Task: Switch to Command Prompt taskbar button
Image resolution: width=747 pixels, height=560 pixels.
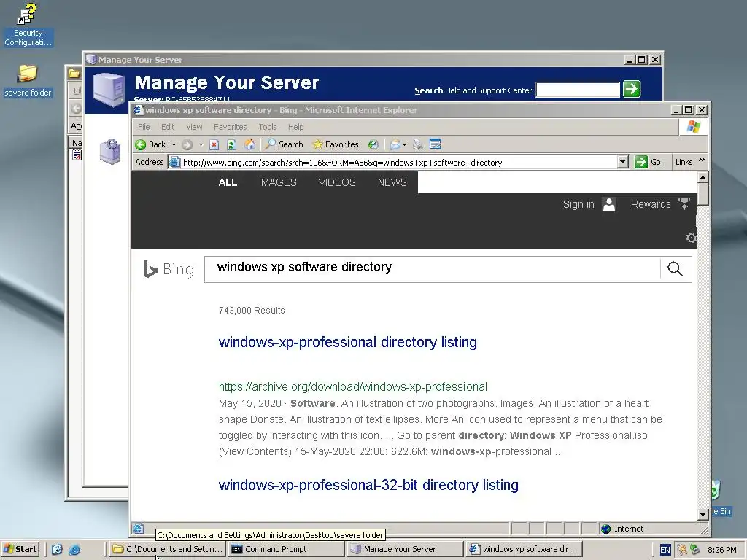Action: [x=286, y=549]
